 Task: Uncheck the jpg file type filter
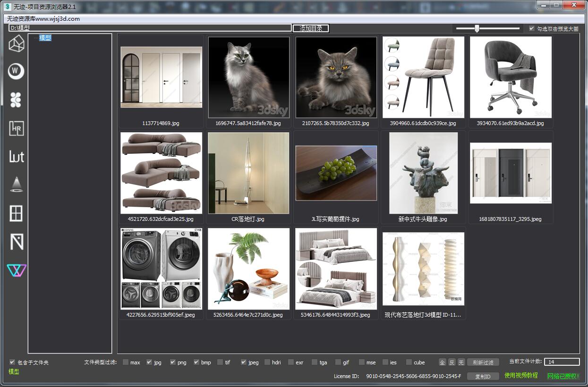point(149,362)
